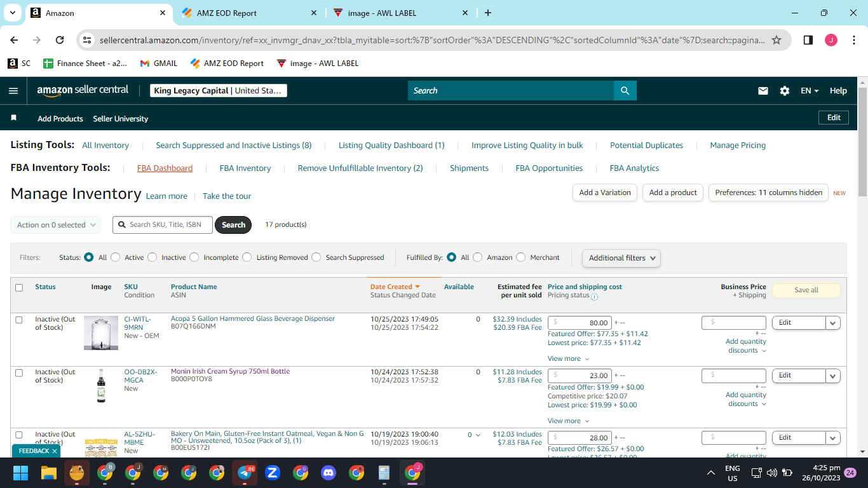View site information icon in address bar
Image resolution: width=868 pixels, height=488 pixels.
pos(87,40)
